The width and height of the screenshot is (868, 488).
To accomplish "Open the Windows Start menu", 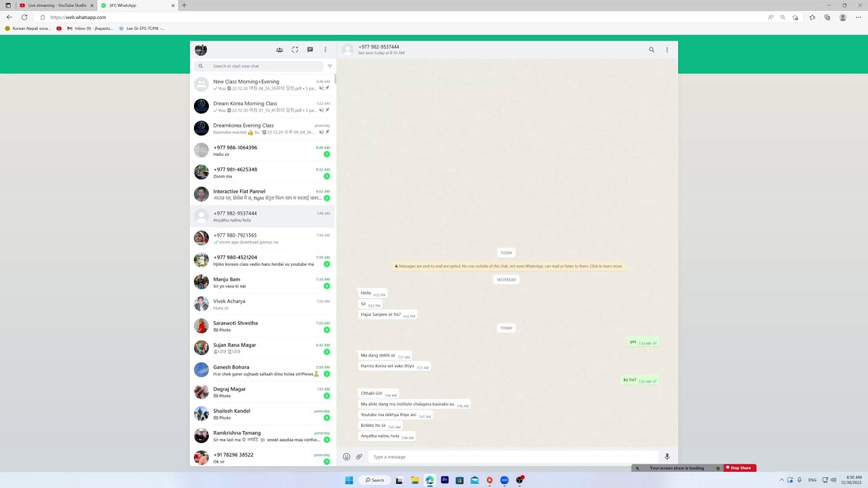I will pyautogui.click(x=349, y=480).
